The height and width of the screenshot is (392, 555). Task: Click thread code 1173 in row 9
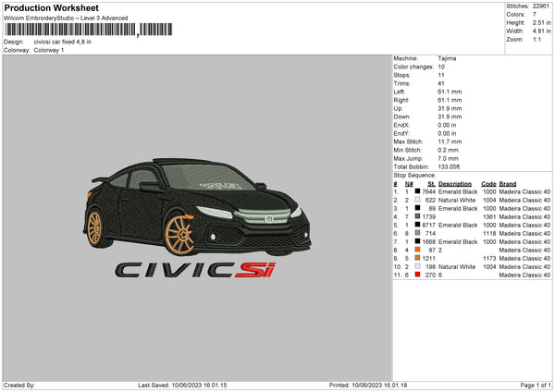[489, 258]
